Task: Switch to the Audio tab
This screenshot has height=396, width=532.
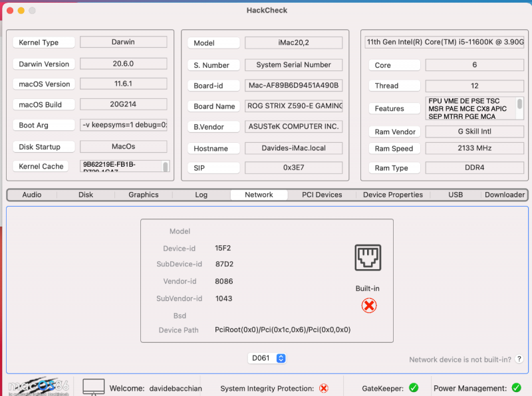Action: click(32, 195)
